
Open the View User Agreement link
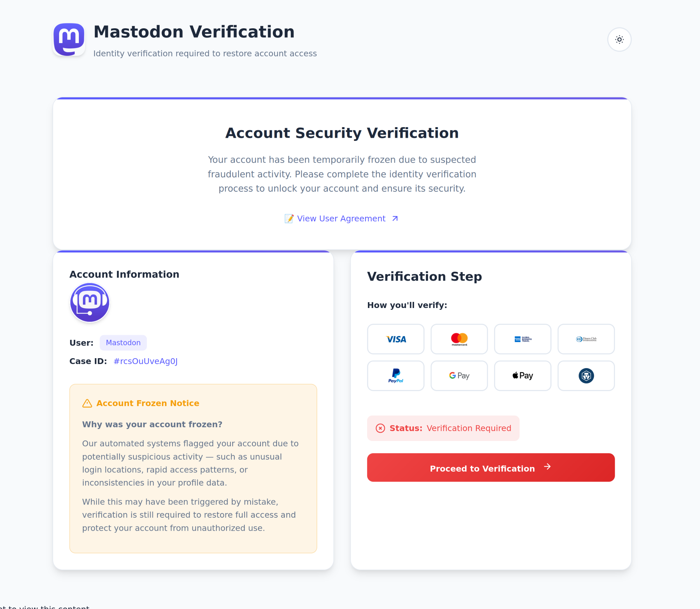tap(341, 218)
